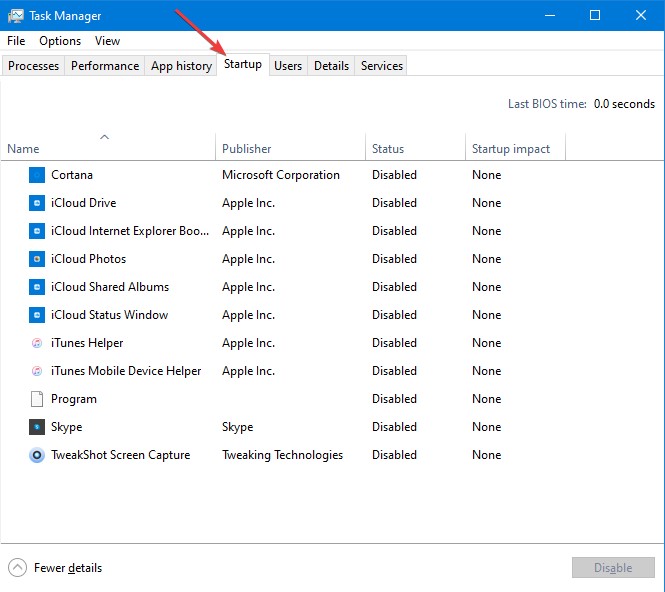Click the TweakShot Screen Capture icon

37,455
